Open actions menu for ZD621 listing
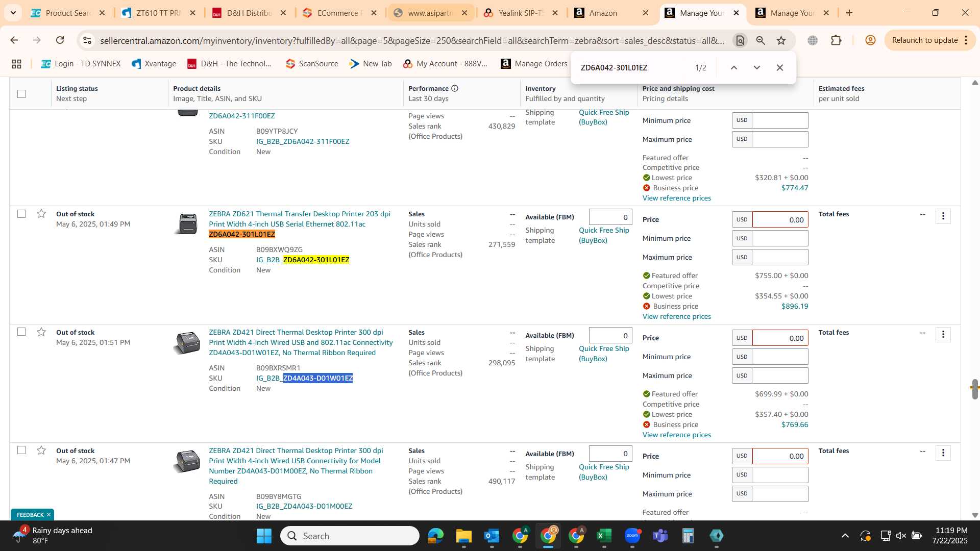 pos(943,216)
